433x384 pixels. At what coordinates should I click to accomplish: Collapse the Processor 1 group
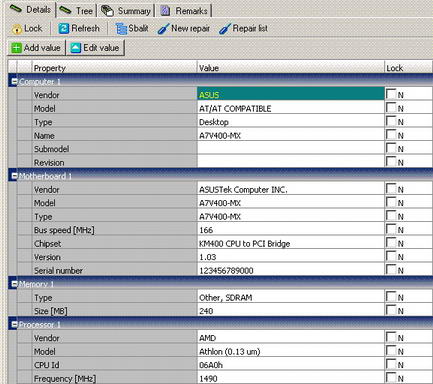(x=14, y=324)
